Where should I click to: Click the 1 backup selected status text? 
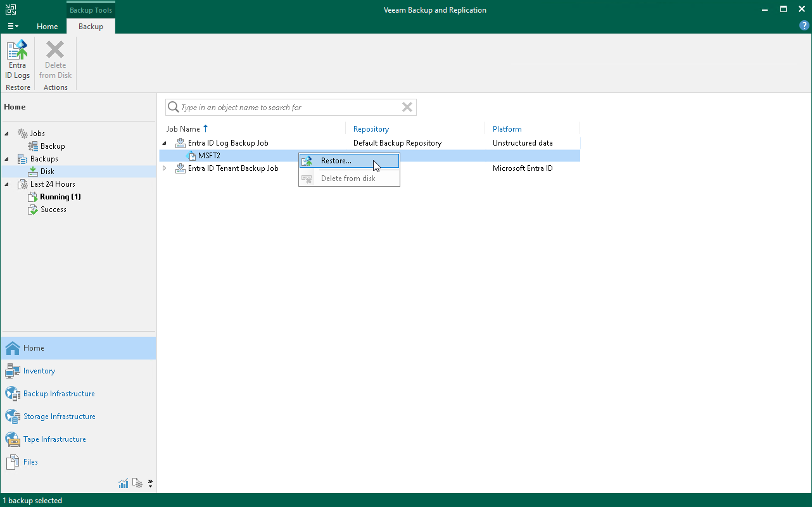(x=32, y=501)
